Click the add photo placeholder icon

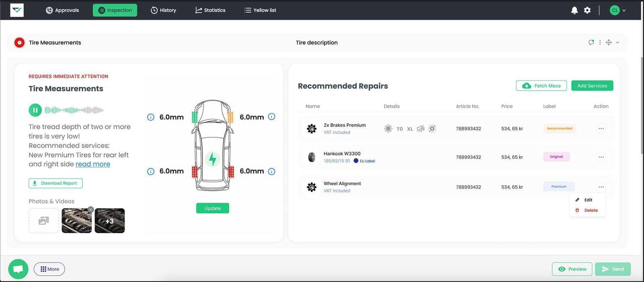coord(44,221)
